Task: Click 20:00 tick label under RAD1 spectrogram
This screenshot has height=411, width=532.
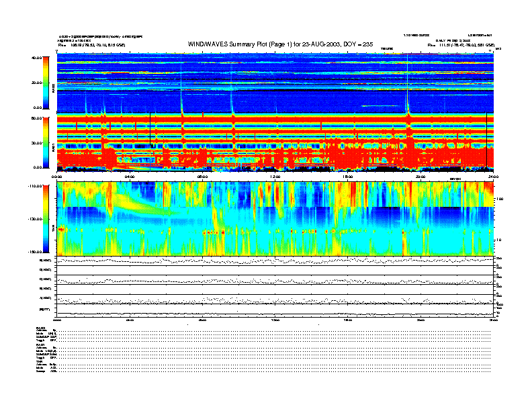Action: (420, 177)
